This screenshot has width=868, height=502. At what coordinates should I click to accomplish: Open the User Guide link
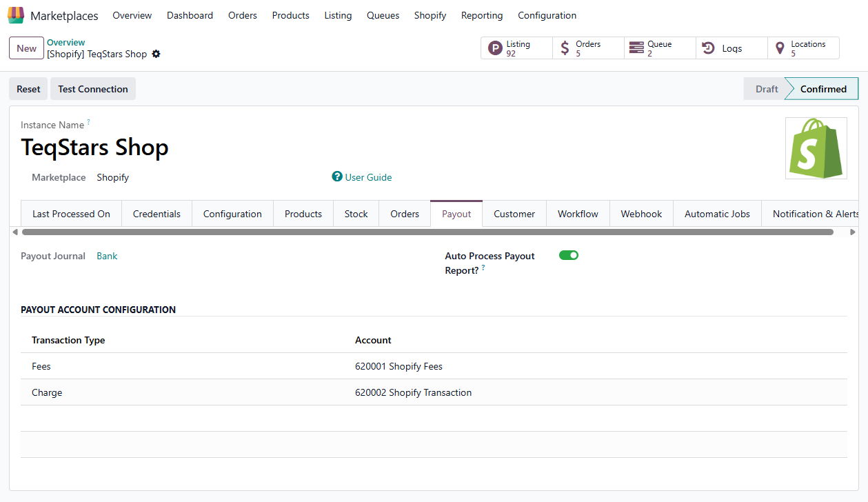click(x=368, y=177)
